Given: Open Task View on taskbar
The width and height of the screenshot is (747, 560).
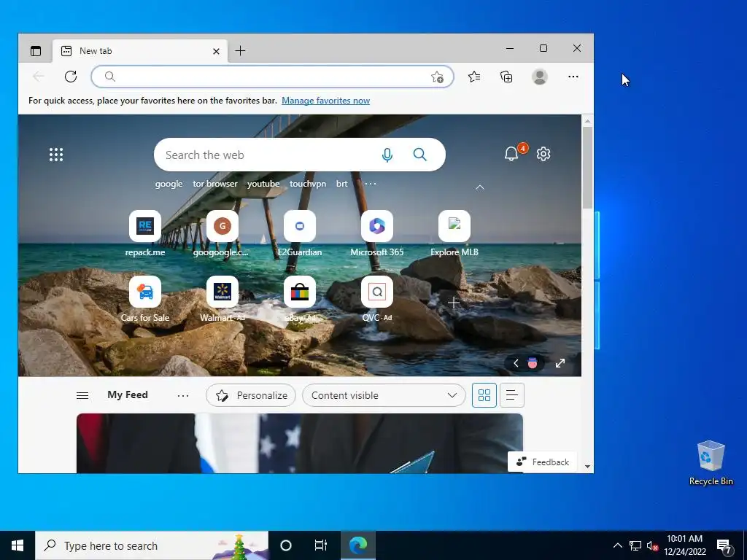Looking at the screenshot, I should coord(321,545).
